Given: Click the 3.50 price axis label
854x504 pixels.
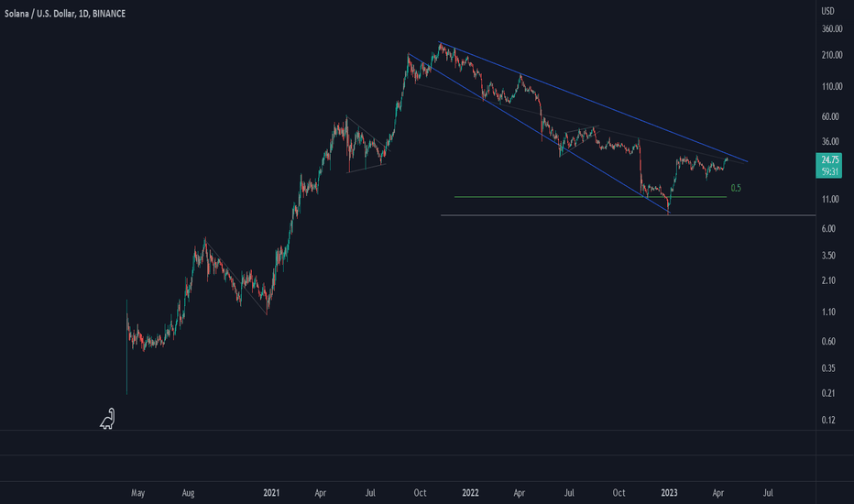Looking at the screenshot, I should [x=828, y=256].
